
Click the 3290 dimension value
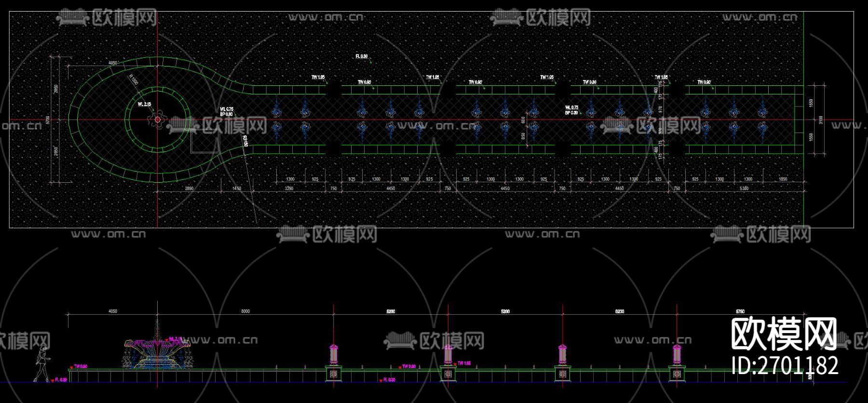pos(289,188)
